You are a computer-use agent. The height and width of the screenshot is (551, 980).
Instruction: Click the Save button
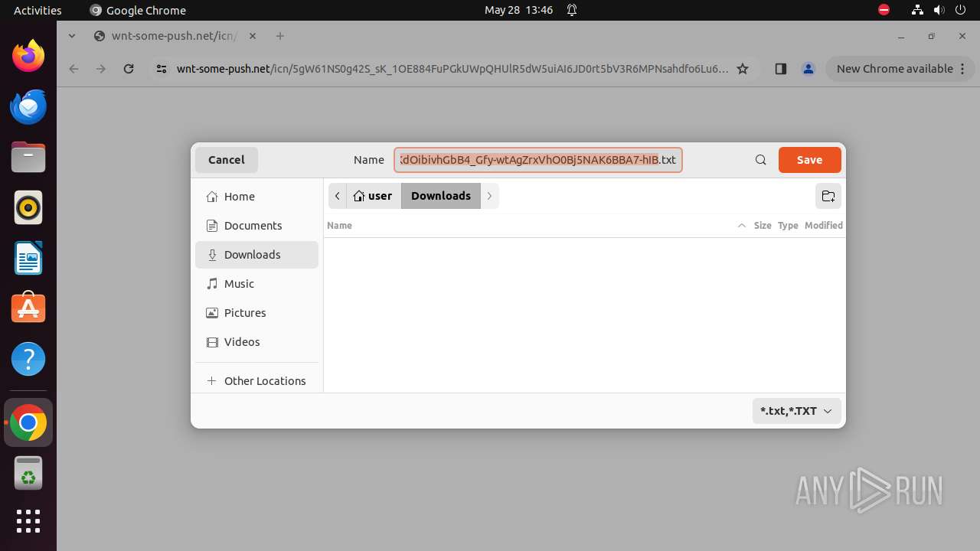809,160
